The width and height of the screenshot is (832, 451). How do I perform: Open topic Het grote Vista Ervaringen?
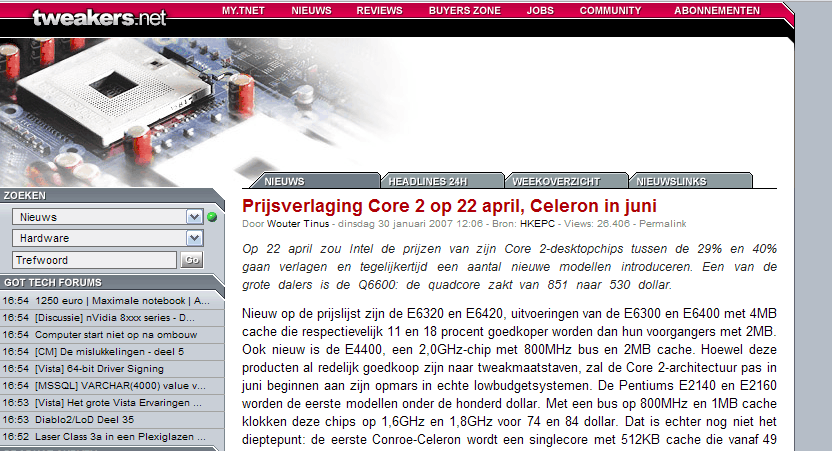click(x=118, y=403)
